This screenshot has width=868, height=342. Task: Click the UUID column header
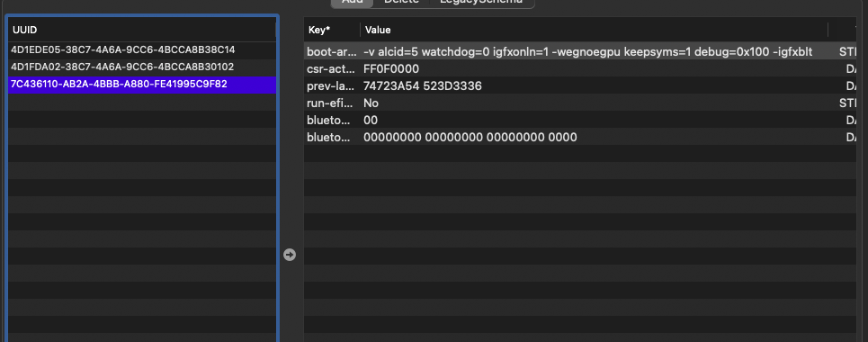(142, 30)
